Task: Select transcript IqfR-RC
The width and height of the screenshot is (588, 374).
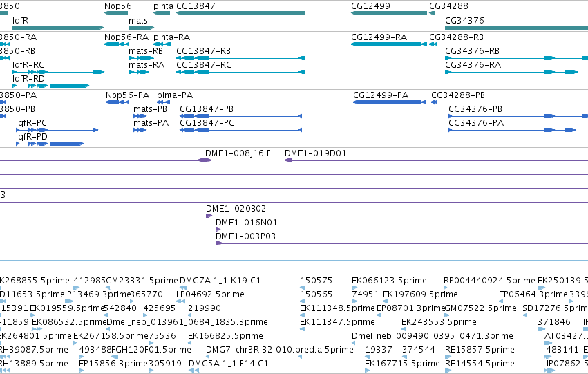Action: tap(58, 72)
